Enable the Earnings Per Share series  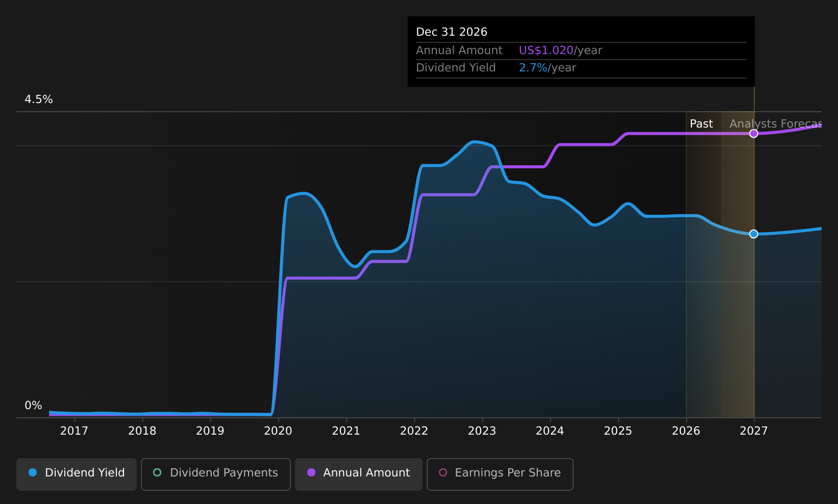[500, 474]
